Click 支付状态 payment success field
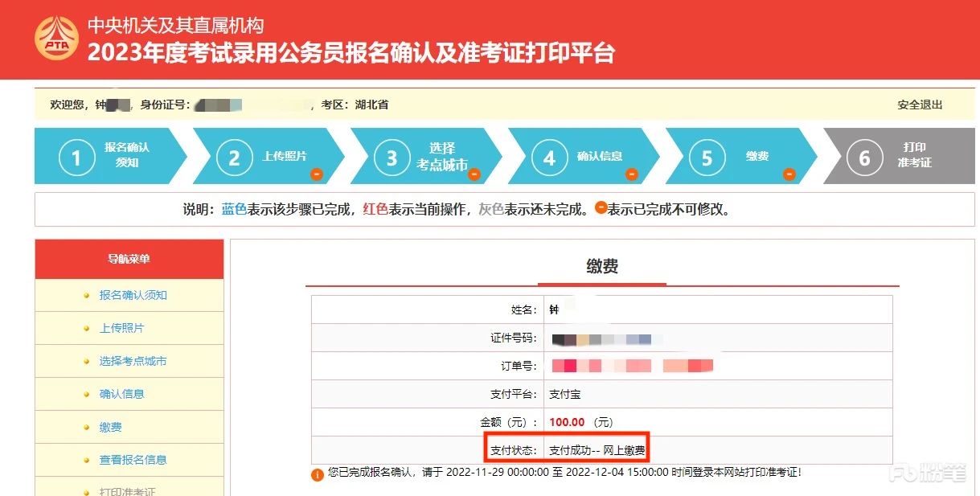980x496 pixels. pos(597,450)
